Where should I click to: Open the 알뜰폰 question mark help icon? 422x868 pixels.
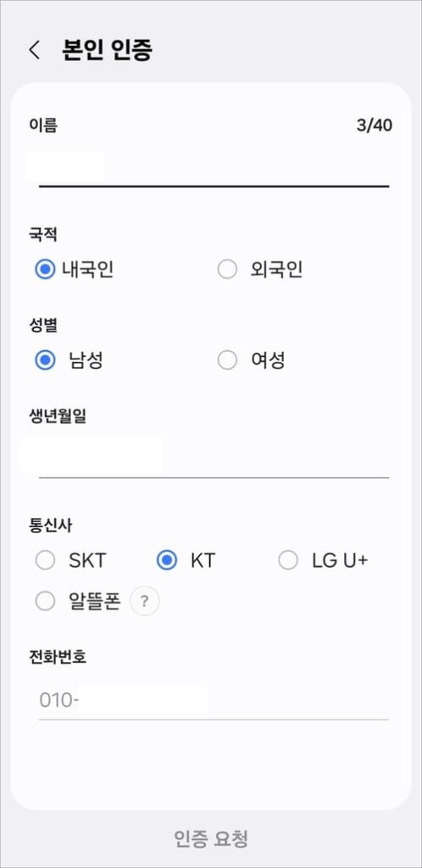[x=144, y=601]
